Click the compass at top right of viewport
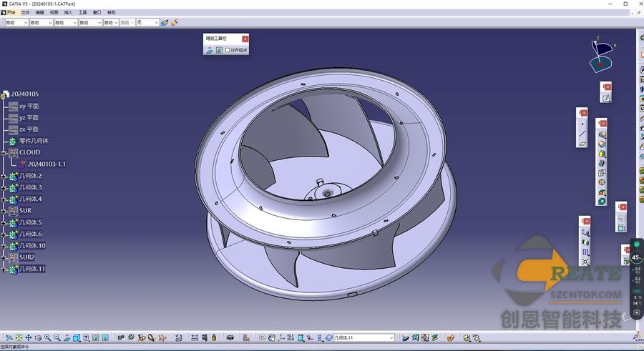Viewport: 644px width, 351px height. tap(601, 56)
